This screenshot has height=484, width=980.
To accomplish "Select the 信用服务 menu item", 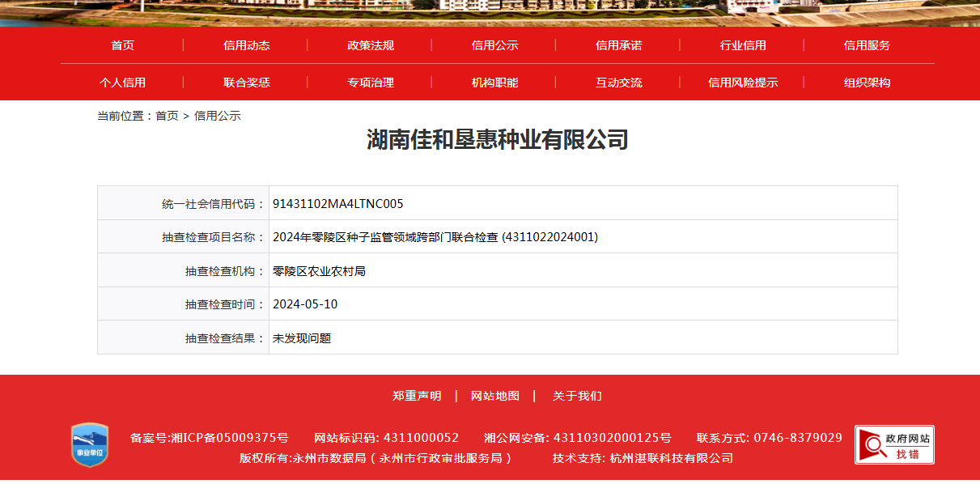I will [867, 45].
